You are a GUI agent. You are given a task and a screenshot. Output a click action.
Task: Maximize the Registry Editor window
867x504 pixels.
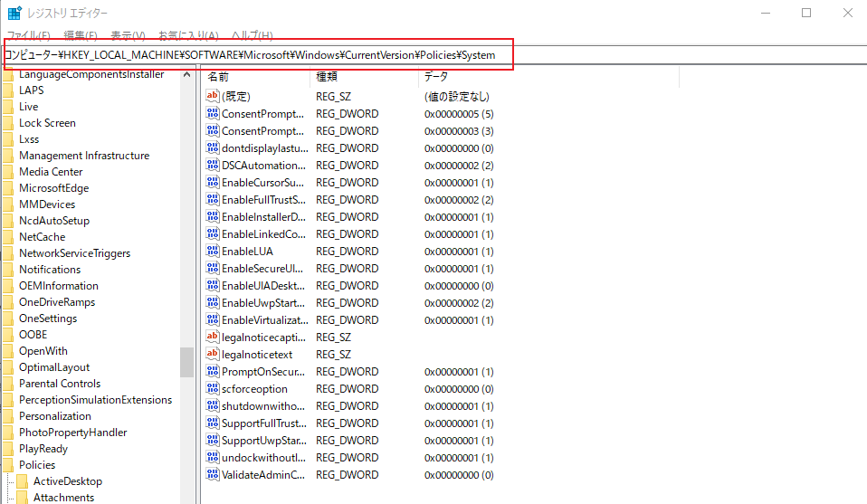point(806,13)
